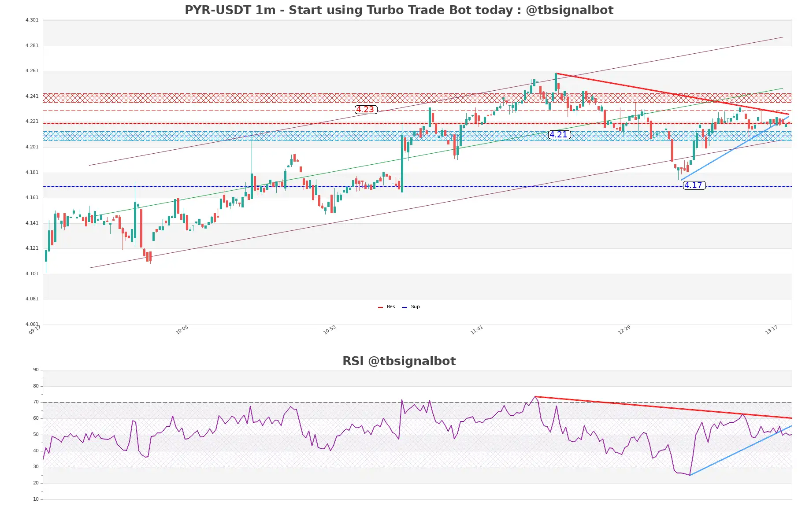Image resolution: width=798 pixels, height=532 pixels.
Task: Click the 12:29 time axis label
Action: [624, 330]
